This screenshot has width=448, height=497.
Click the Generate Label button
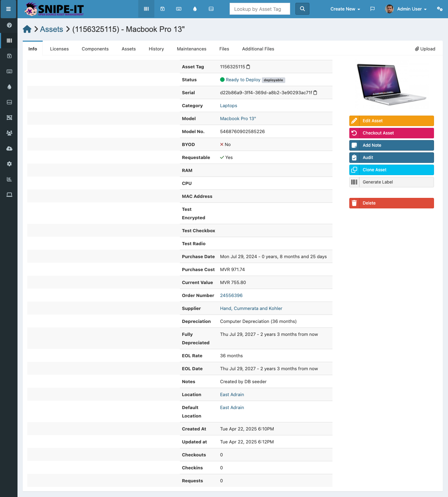pos(391,182)
